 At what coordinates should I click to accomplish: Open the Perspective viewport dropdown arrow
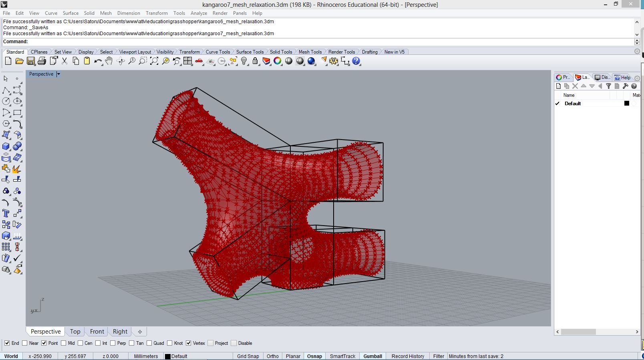pos(58,74)
